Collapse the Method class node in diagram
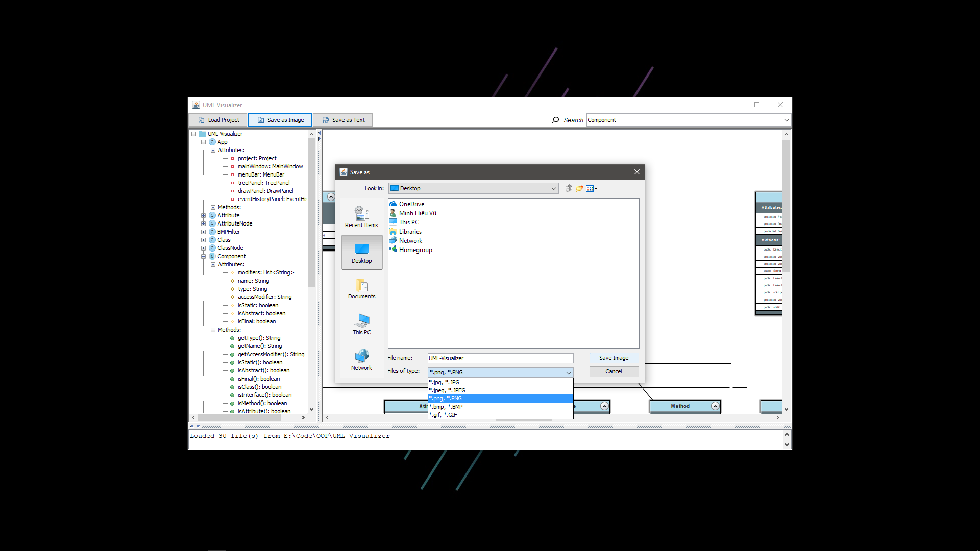This screenshot has width=980, height=551. coord(715,406)
